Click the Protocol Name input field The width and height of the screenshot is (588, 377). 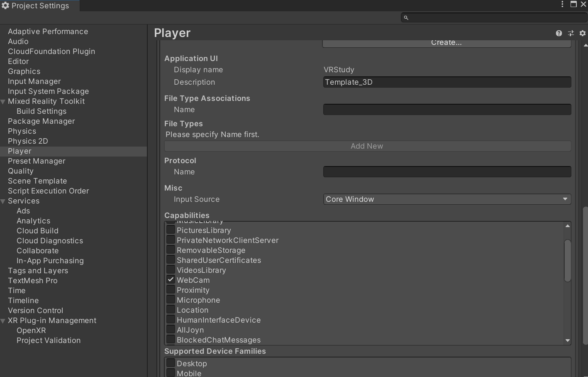tap(447, 172)
